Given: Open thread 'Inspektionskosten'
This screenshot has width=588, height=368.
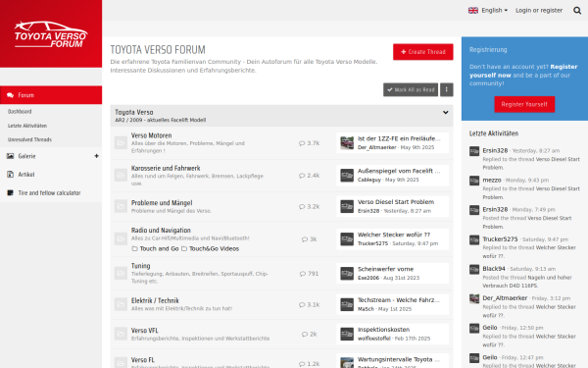Looking at the screenshot, I should coord(383,330).
